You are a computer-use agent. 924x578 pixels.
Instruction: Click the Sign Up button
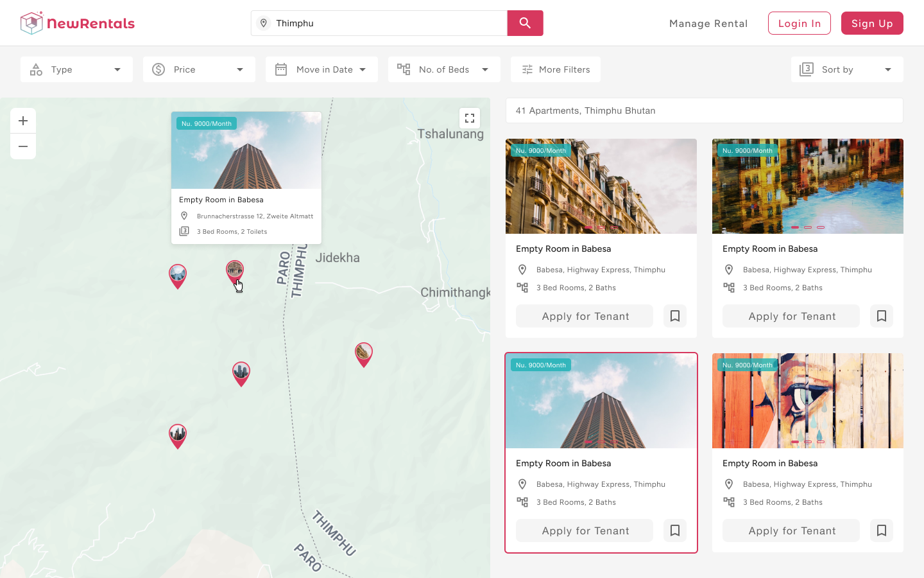(x=872, y=22)
